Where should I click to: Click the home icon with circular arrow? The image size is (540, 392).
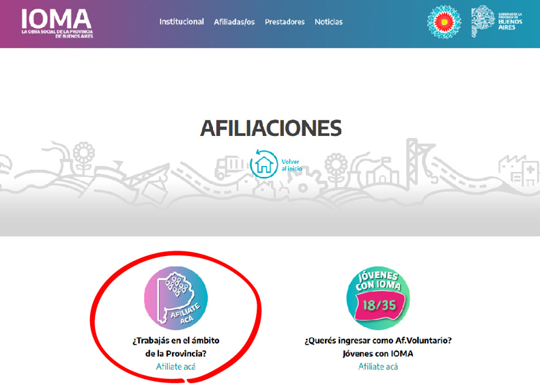click(x=264, y=165)
